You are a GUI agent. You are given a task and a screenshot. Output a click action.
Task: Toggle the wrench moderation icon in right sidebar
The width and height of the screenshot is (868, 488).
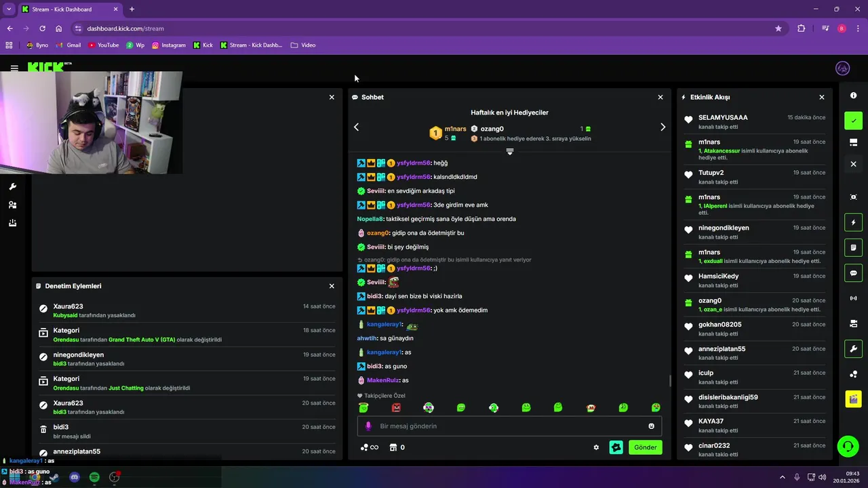tap(854, 349)
